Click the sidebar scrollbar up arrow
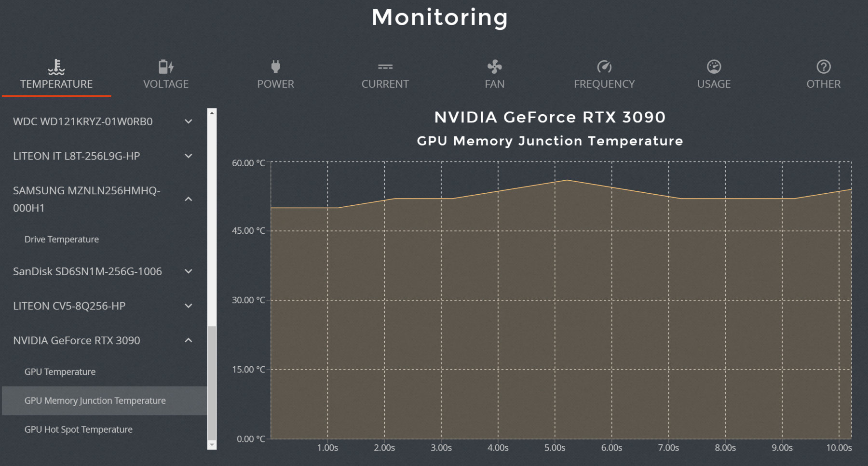 tap(212, 113)
